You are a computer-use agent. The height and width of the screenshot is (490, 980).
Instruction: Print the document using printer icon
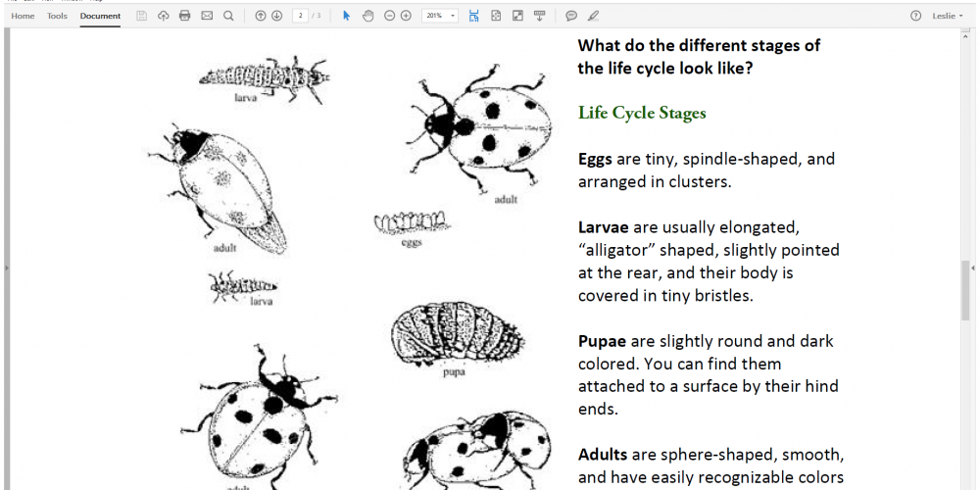coord(185,16)
